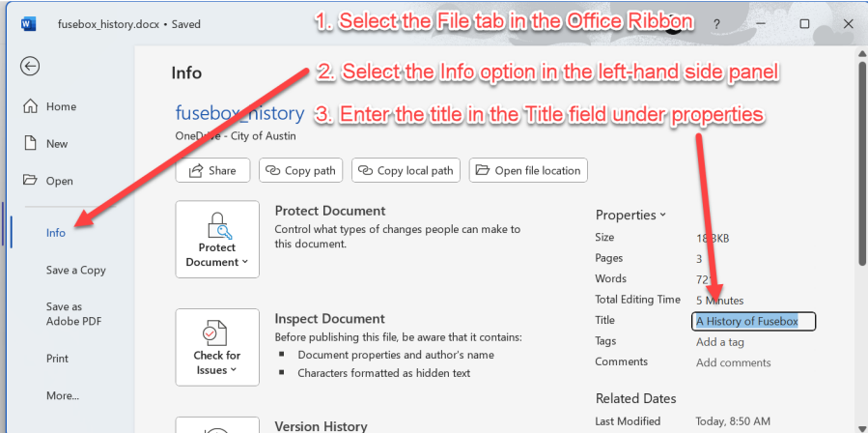Click the Word app icon in title bar
This screenshot has width=868, height=433.
click(28, 24)
